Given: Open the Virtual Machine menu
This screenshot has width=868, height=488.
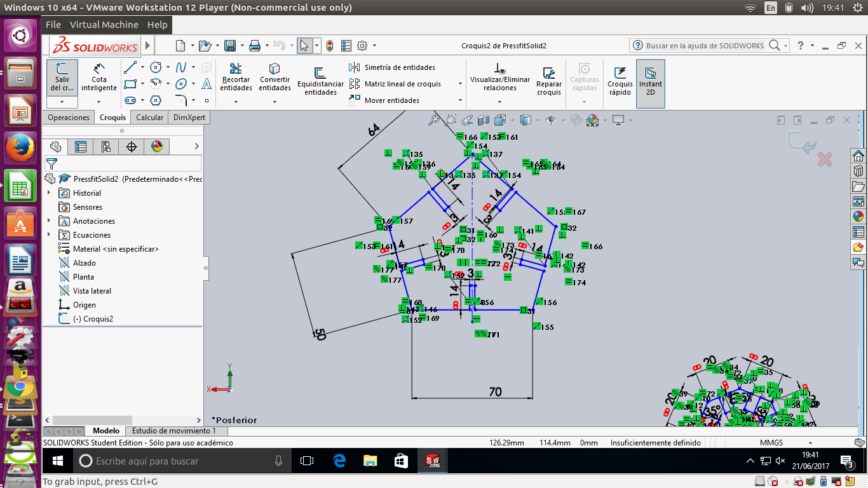Looking at the screenshot, I should [104, 25].
